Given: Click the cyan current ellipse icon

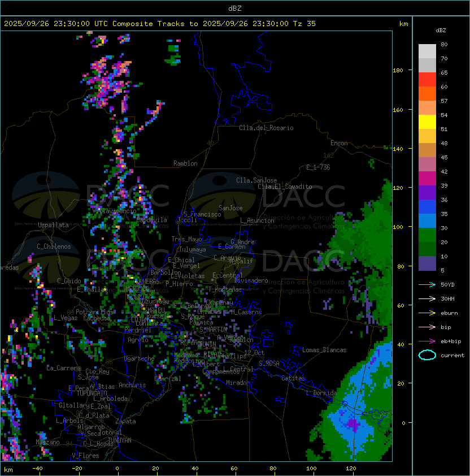Looking at the screenshot, I should 427,355.
